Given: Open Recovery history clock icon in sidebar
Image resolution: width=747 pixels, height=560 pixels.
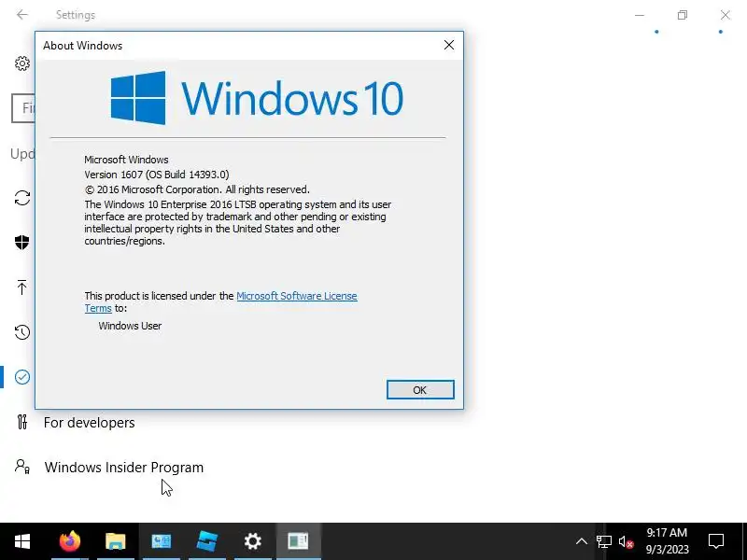Looking at the screenshot, I should click(21, 332).
